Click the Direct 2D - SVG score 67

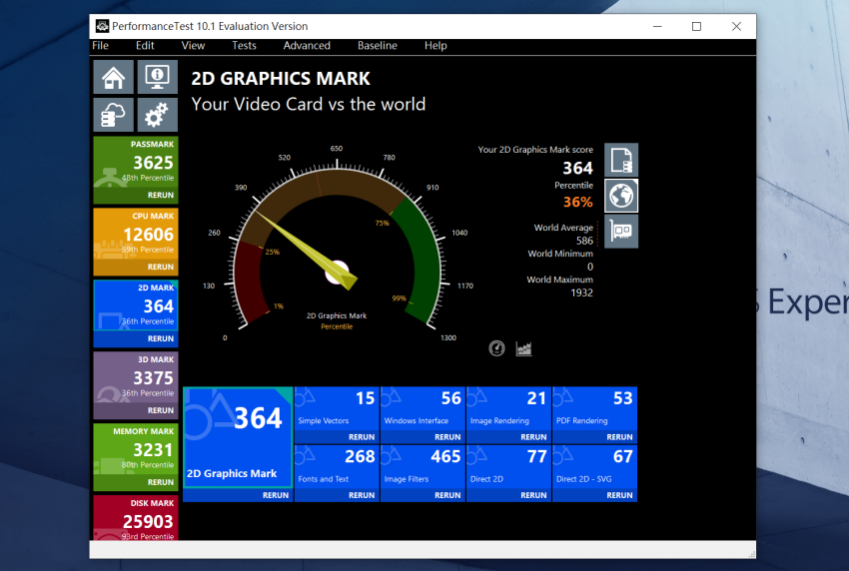coord(623,457)
